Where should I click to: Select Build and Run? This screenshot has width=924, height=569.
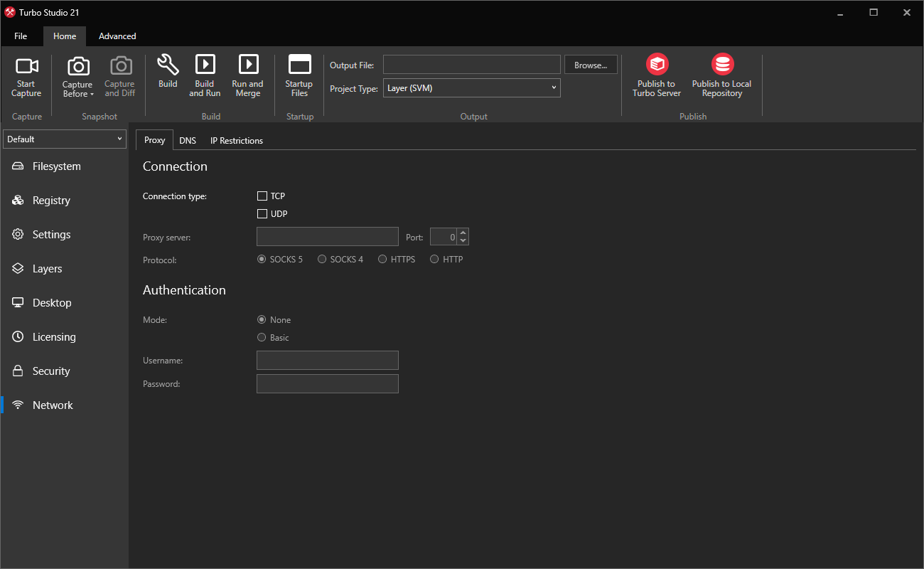tap(205, 75)
